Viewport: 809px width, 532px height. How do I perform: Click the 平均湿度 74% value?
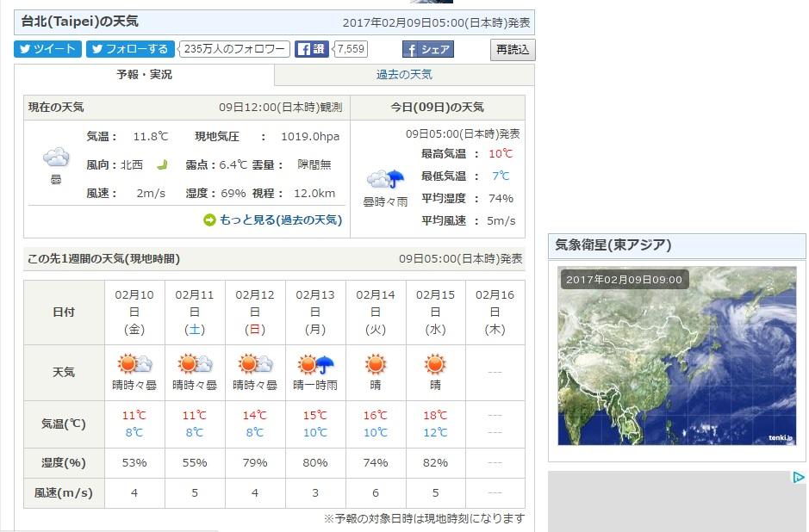click(x=501, y=199)
